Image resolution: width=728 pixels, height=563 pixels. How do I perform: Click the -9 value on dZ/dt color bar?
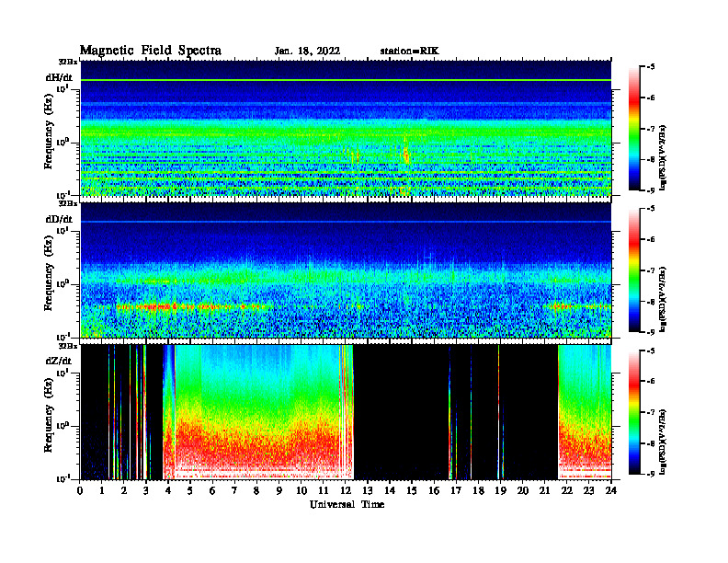tap(651, 474)
